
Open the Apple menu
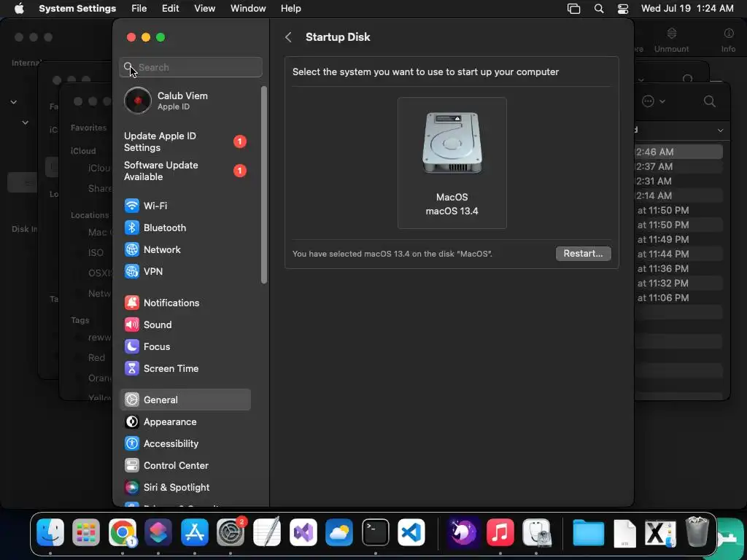[x=19, y=9]
